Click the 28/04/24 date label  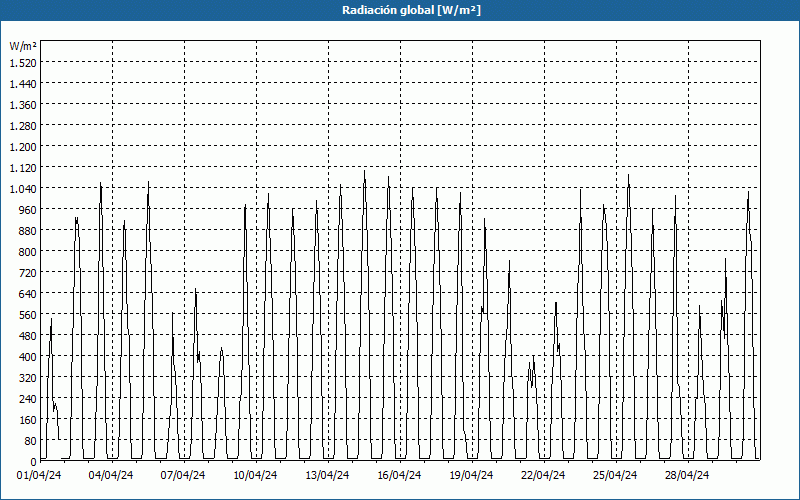tap(687, 475)
